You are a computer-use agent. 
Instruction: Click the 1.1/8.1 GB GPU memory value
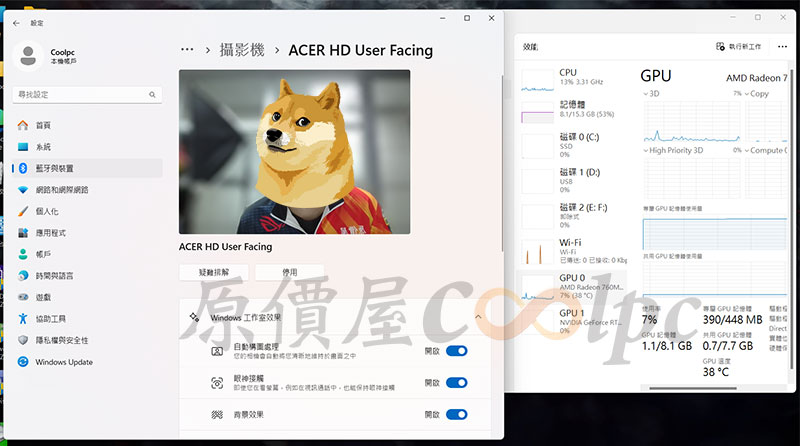pyautogui.click(x=667, y=346)
